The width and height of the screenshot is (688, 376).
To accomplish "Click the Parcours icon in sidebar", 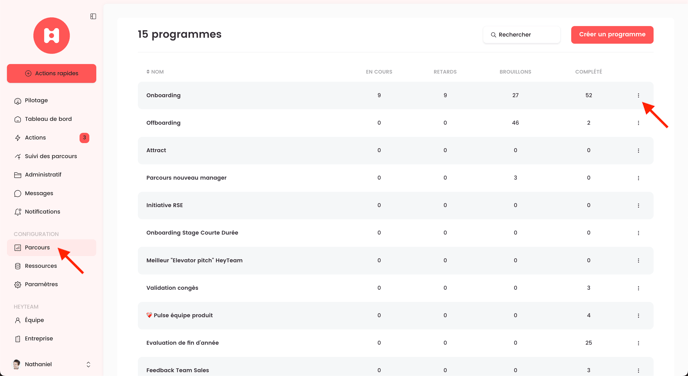I will click(x=18, y=247).
